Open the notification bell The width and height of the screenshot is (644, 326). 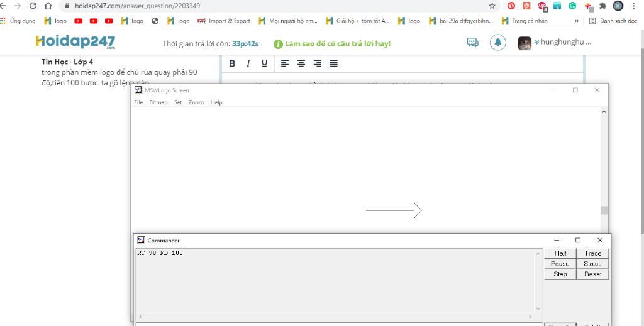coord(497,43)
